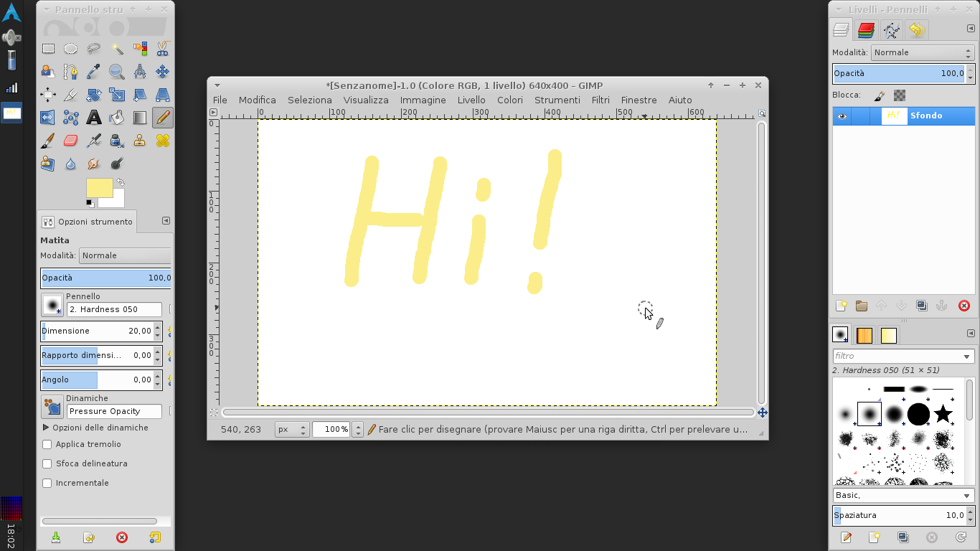Select the Zoom magnifier tool

pyautogui.click(x=117, y=72)
